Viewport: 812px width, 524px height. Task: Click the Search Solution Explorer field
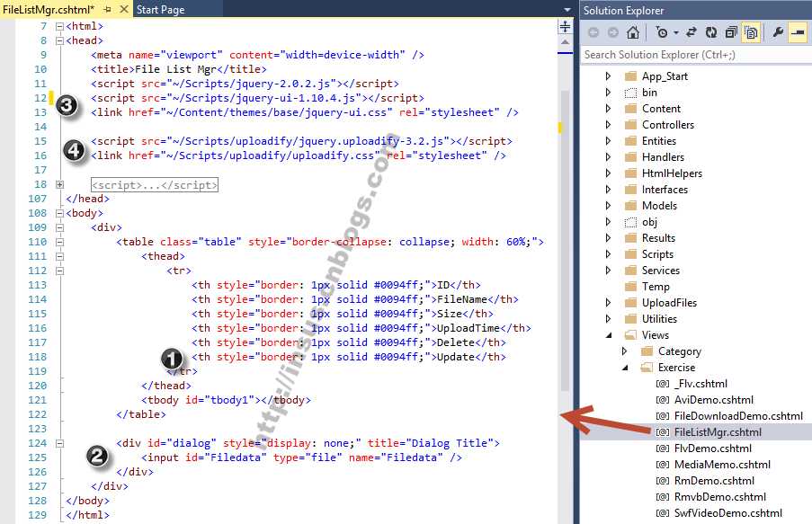(695, 55)
